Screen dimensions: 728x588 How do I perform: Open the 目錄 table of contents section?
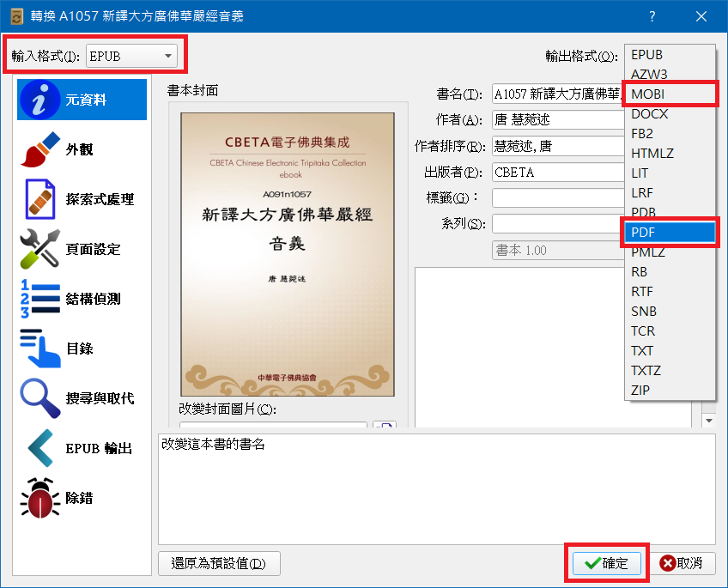[82, 349]
